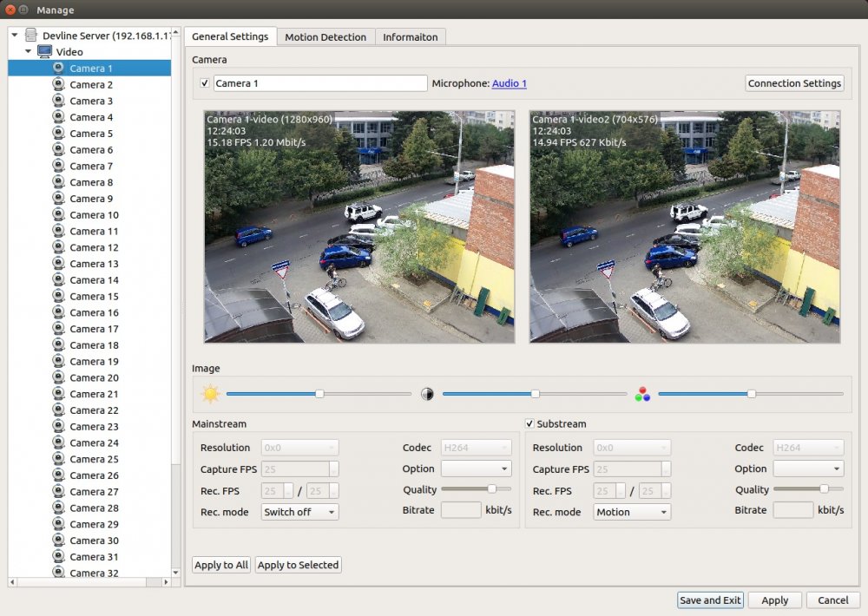Image resolution: width=868 pixels, height=616 pixels.
Task: Open the Mainstream Resolution dropdown
Action: click(299, 447)
